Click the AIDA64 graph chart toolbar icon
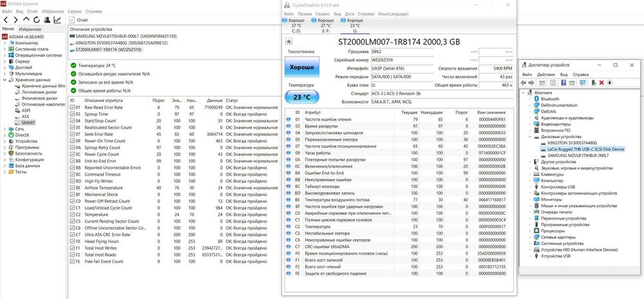This screenshot has width=644, height=299. (x=57, y=20)
